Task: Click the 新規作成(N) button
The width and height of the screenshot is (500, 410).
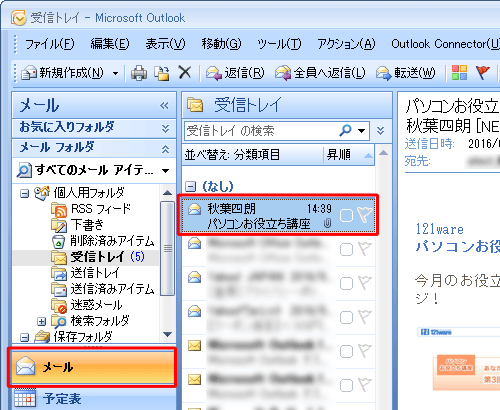Action: (62, 73)
